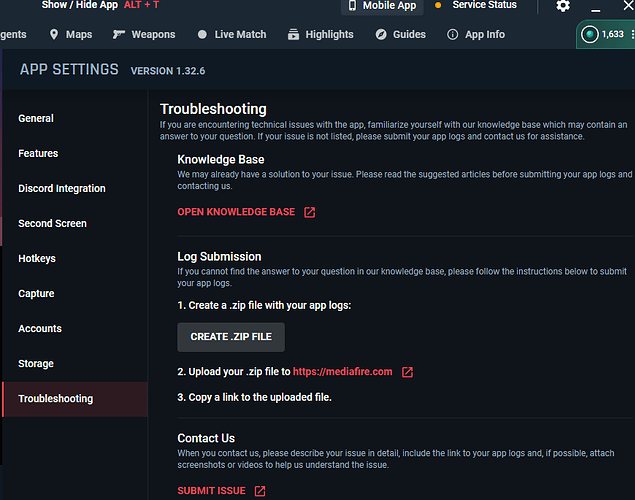Open the three-dot menu beside coin balance
Viewport: 635px width, 500px height.
click(632, 34)
